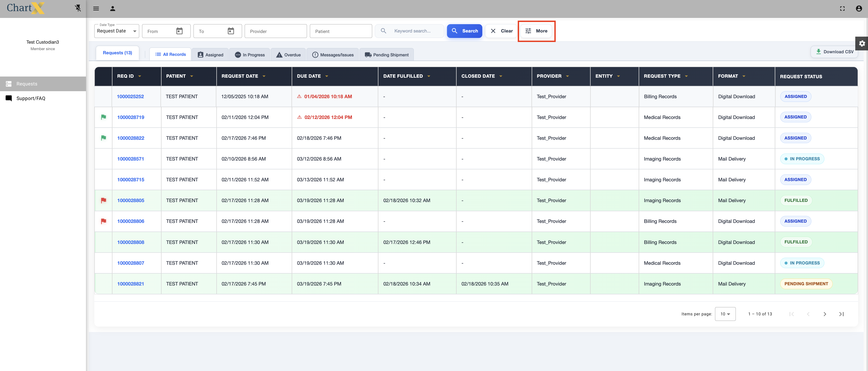Open REQUEST TYPE column filter arrow
Viewport: 868px width, 371px height.
click(x=686, y=76)
